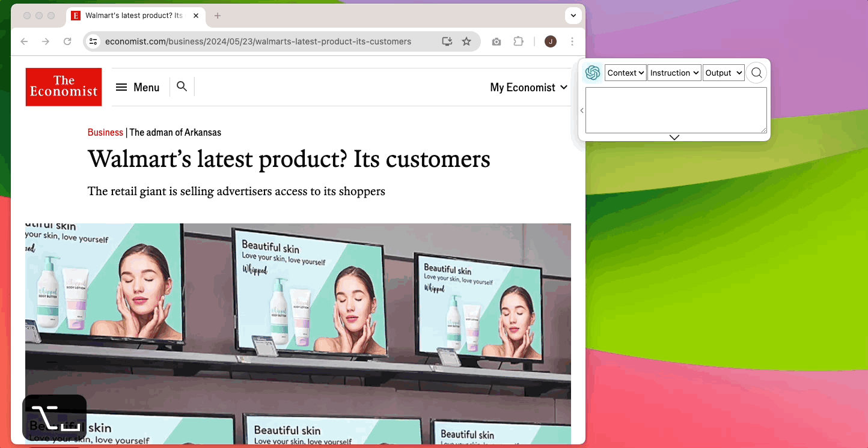Close the Walmart article tab

196,16
